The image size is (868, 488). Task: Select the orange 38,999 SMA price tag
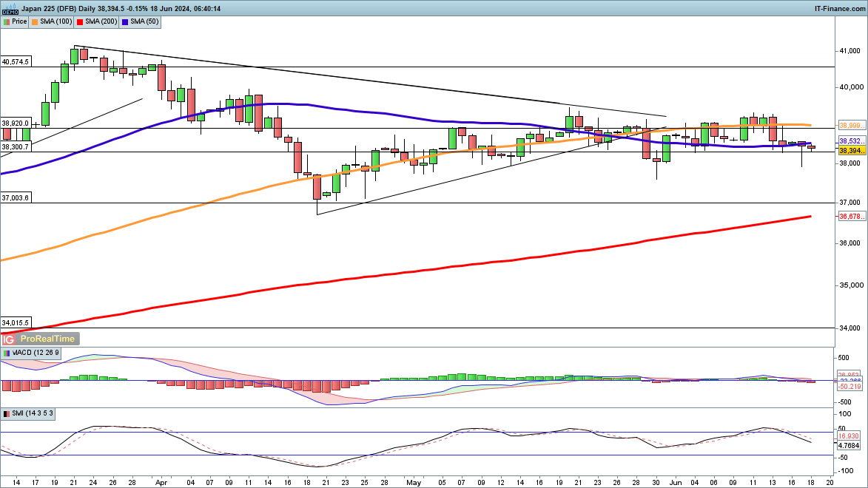coord(848,126)
